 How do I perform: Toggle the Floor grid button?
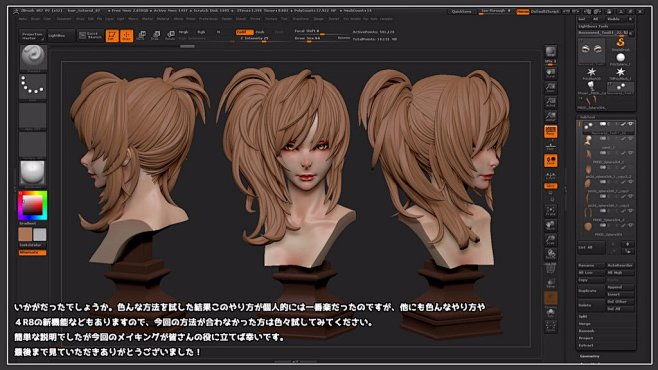pos(551,146)
